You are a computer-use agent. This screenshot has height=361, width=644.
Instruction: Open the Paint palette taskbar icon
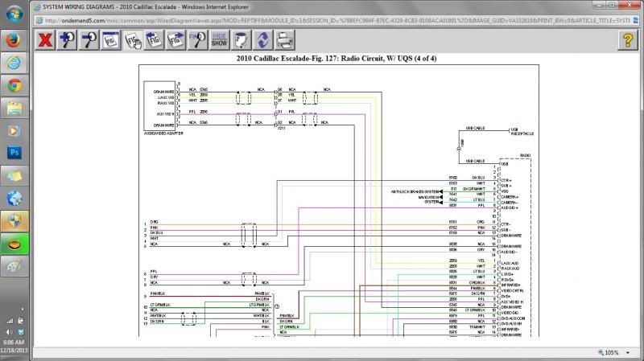(14, 267)
